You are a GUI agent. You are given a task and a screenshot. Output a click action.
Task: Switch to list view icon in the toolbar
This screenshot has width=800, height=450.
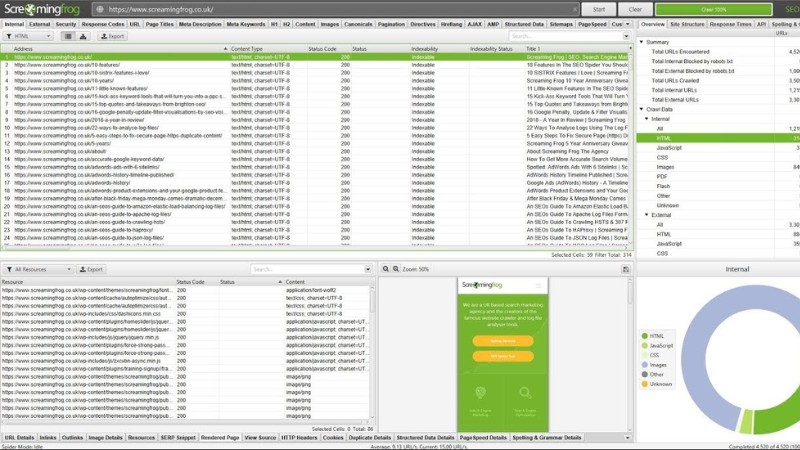pos(68,36)
